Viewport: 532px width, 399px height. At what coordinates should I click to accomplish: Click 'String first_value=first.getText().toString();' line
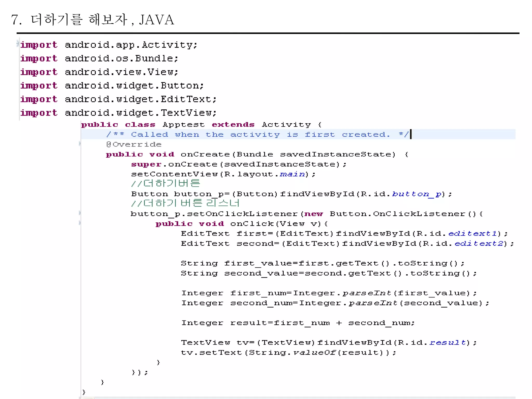click(x=323, y=263)
